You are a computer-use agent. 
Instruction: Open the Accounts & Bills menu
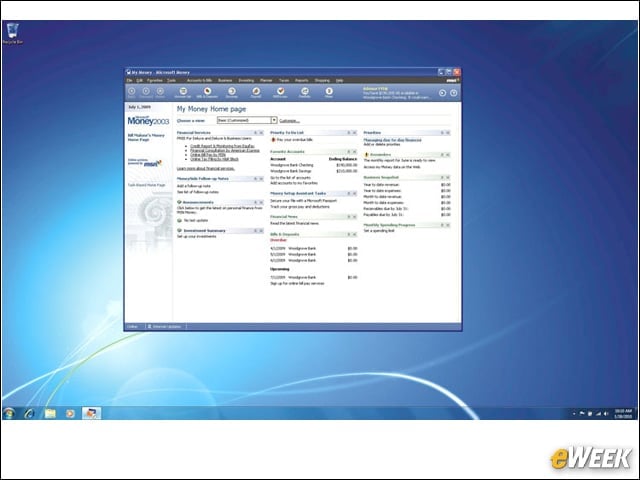tap(199, 80)
